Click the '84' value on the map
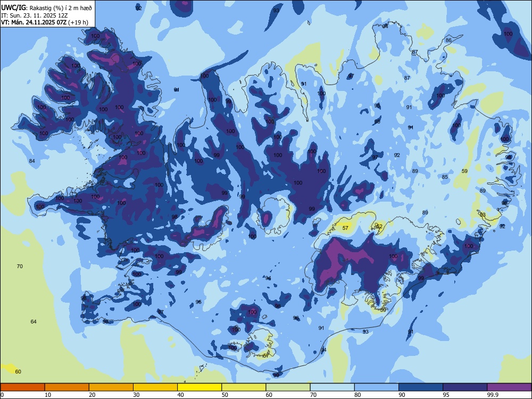This screenshot has width=532, height=399. pos(32,161)
